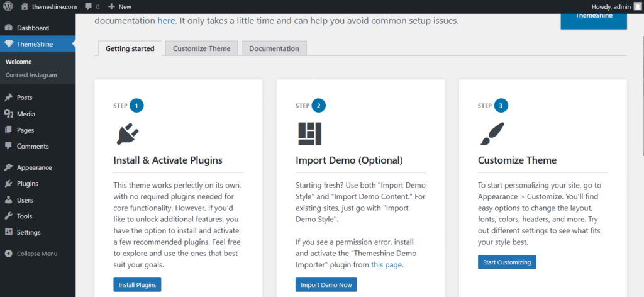Viewport: 644px width, 297px height.
Task: Open the documentation "here" link
Action: 166,21
